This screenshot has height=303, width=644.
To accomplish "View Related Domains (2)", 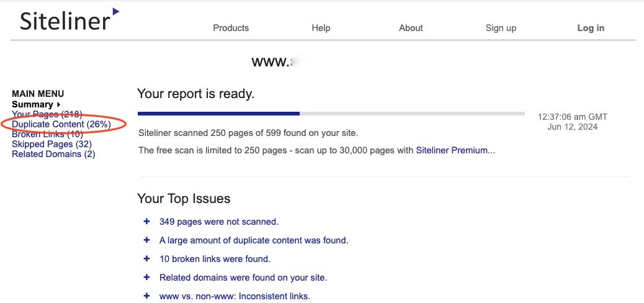I will point(53,154).
